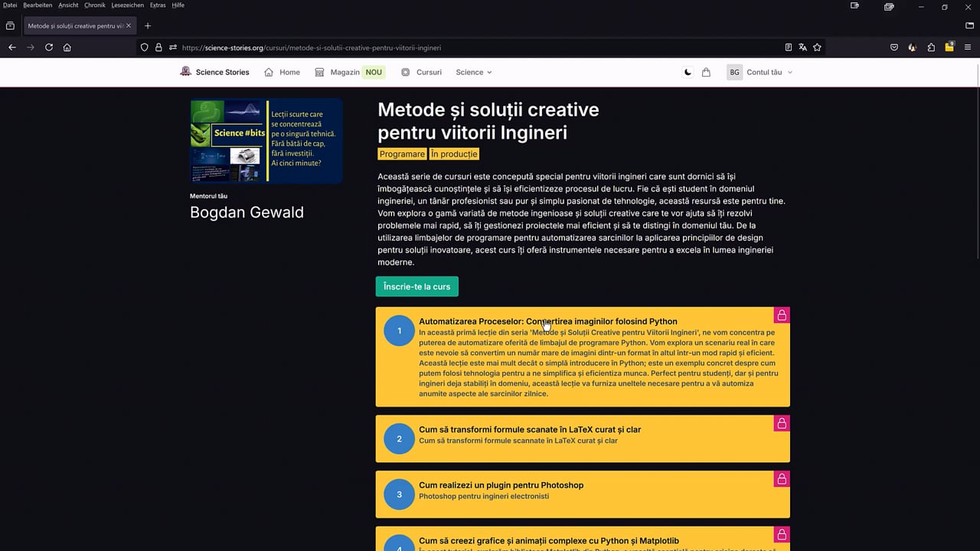Image resolution: width=980 pixels, height=551 pixels.
Task: Click the browser home icon
Action: coord(67,47)
